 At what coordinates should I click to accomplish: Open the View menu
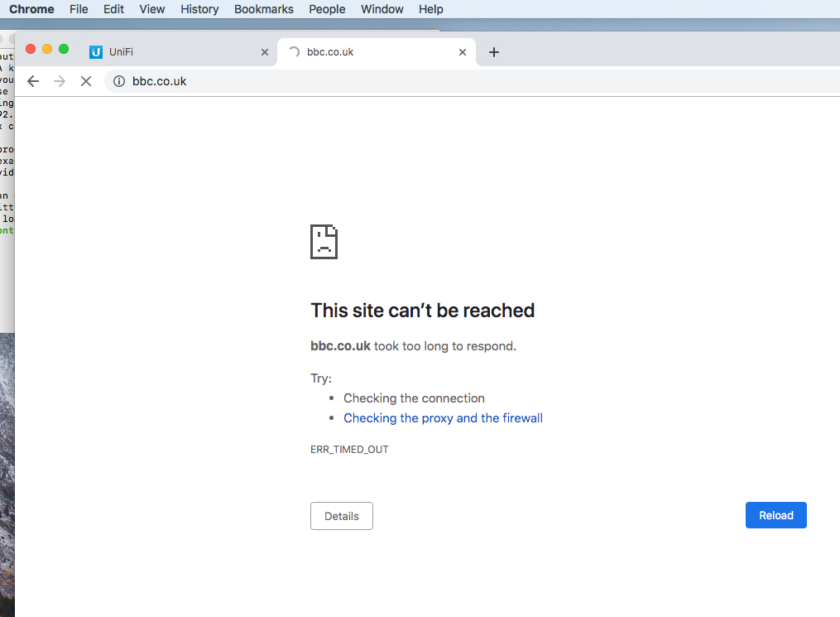tap(152, 9)
